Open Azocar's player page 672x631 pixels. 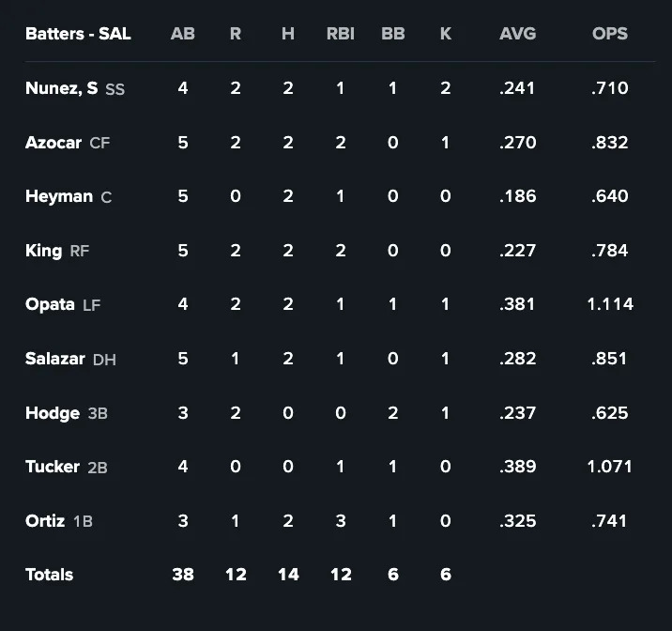(x=53, y=143)
